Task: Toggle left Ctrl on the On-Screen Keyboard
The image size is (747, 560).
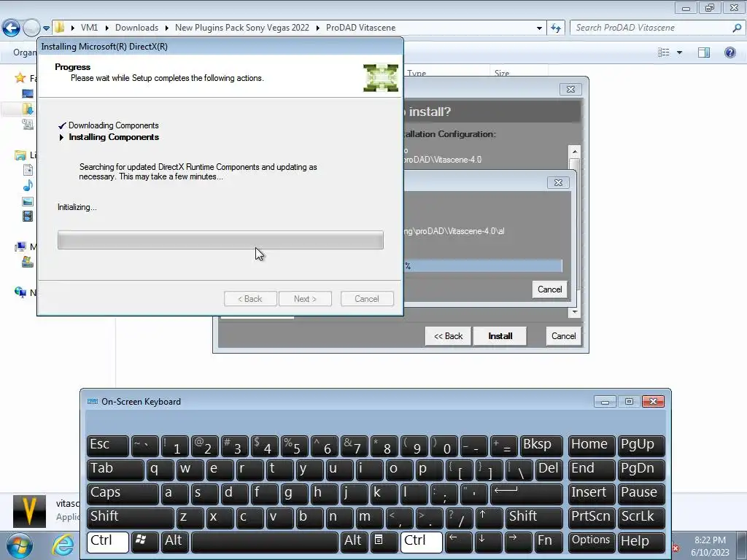Action: pos(108,542)
